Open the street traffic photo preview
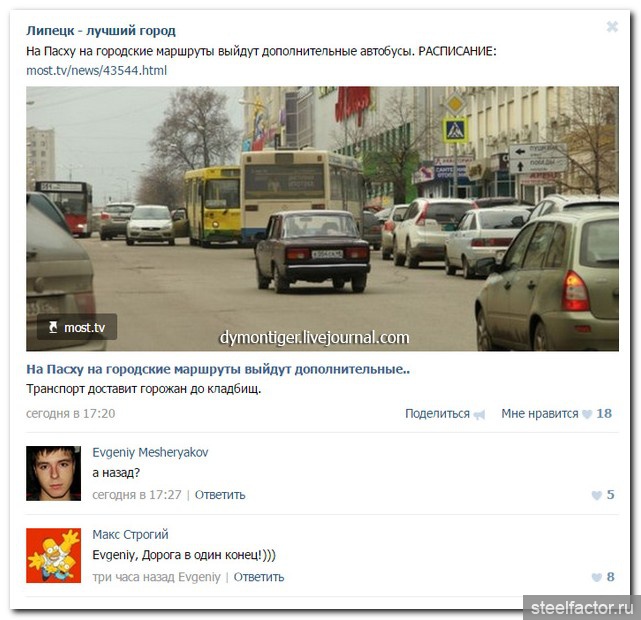The height and width of the screenshot is (620, 641). (x=322, y=219)
